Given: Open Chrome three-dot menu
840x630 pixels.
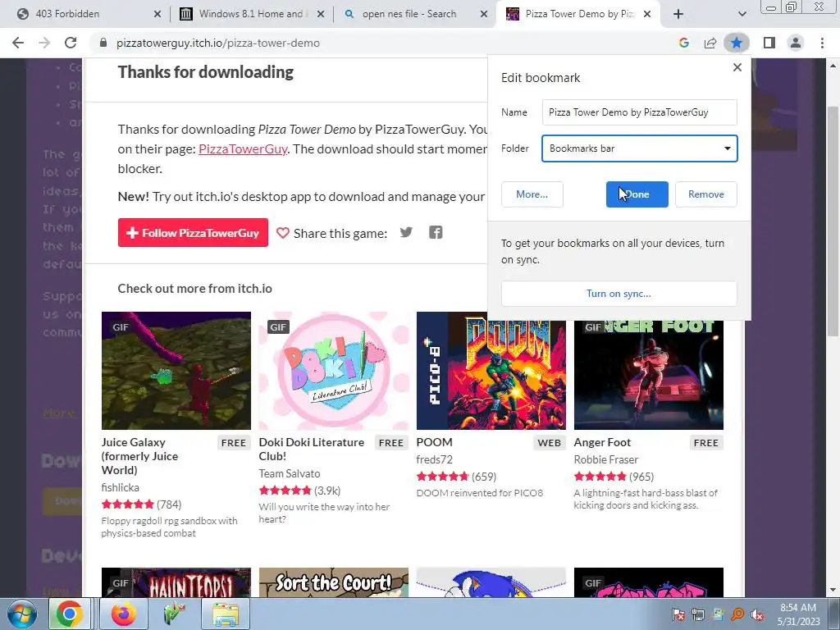Looking at the screenshot, I should tap(822, 43).
